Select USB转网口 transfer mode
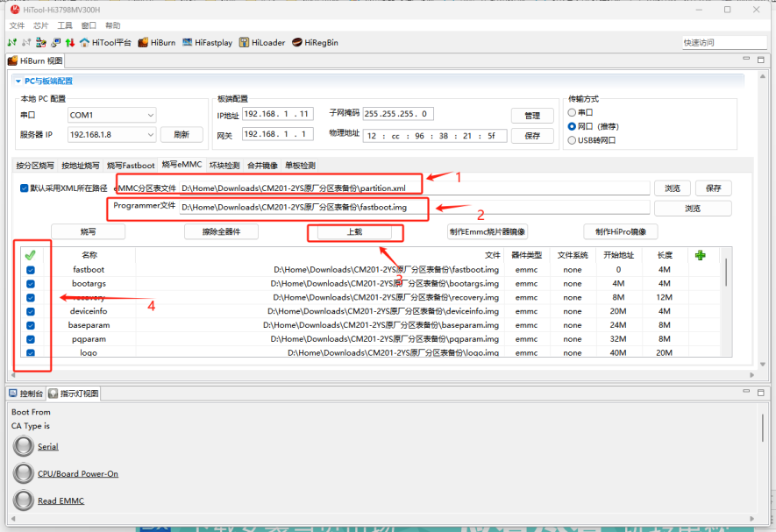The image size is (776, 532). click(x=573, y=140)
